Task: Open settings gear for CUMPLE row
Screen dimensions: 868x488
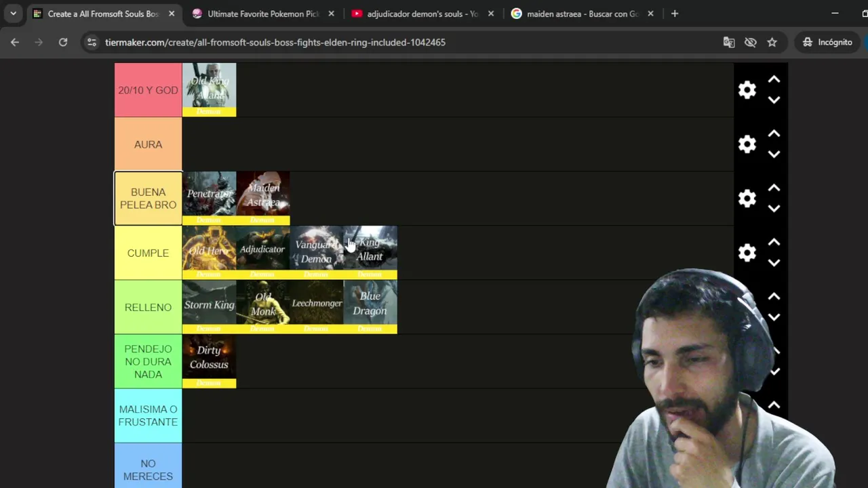Action: click(747, 253)
